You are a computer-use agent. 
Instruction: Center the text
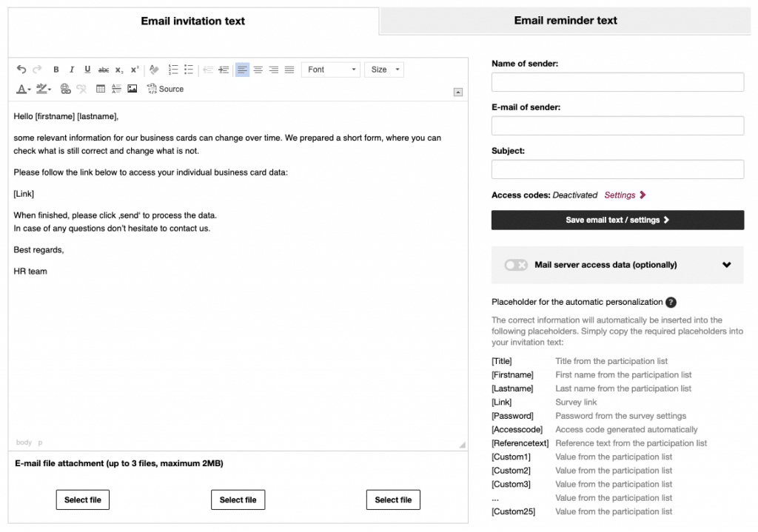[258, 70]
